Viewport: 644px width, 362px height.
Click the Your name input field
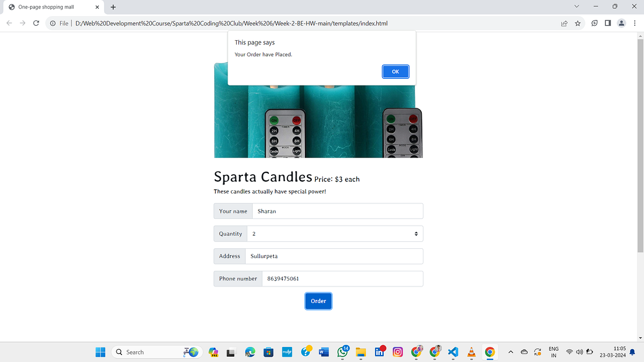[x=337, y=211]
